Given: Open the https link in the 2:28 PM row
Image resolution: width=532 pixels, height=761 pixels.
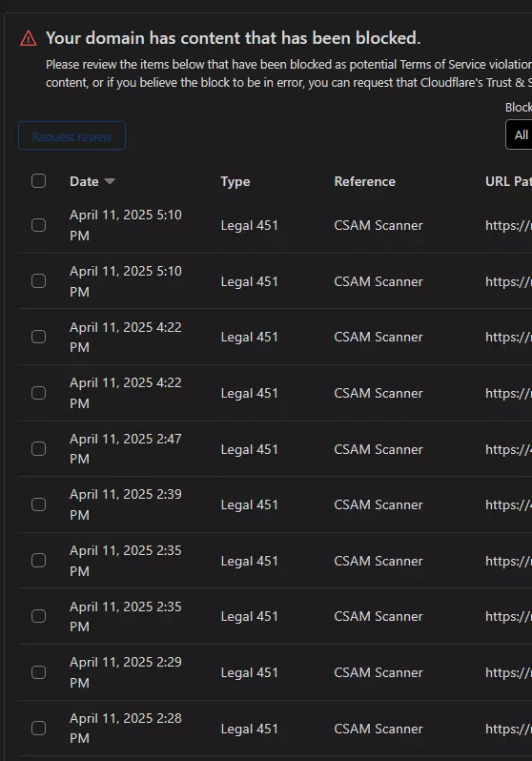Looking at the screenshot, I should point(508,729).
